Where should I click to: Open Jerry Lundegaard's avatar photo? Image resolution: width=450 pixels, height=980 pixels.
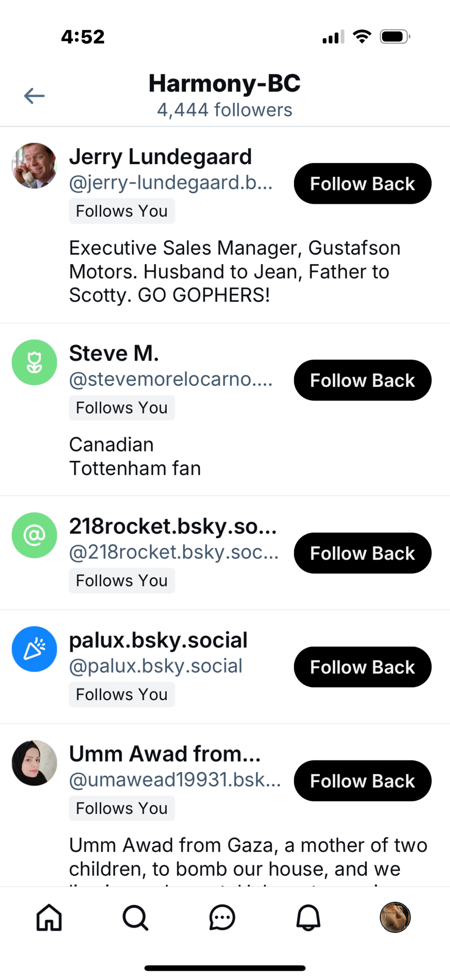(34, 166)
